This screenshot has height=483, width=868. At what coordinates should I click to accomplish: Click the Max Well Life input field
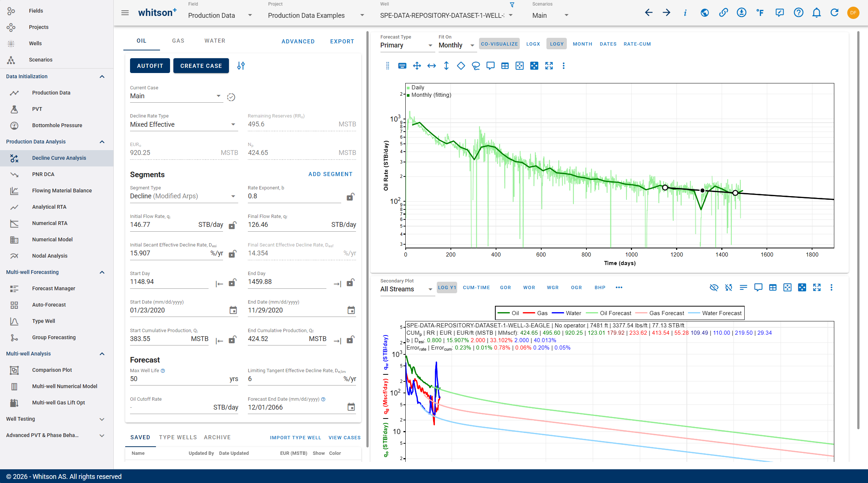pyautogui.click(x=184, y=379)
